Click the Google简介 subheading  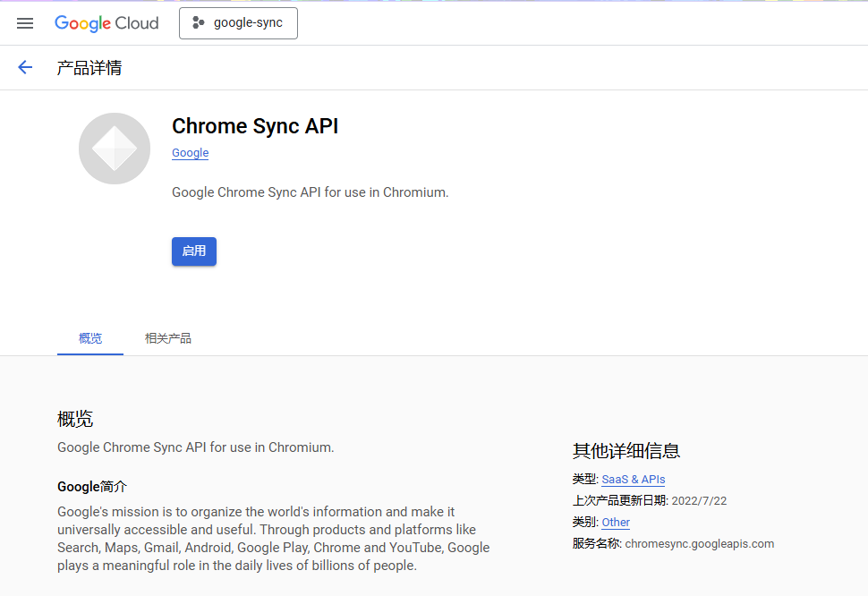(92, 487)
